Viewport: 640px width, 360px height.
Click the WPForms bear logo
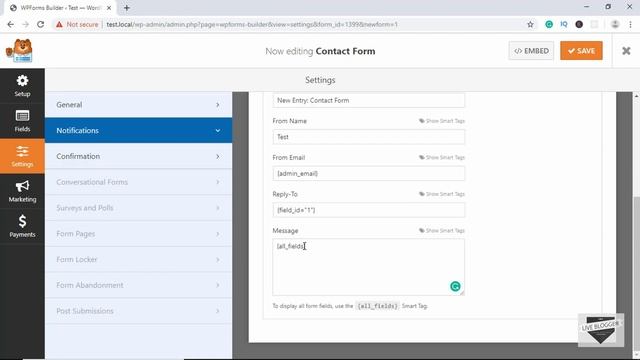[19, 51]
